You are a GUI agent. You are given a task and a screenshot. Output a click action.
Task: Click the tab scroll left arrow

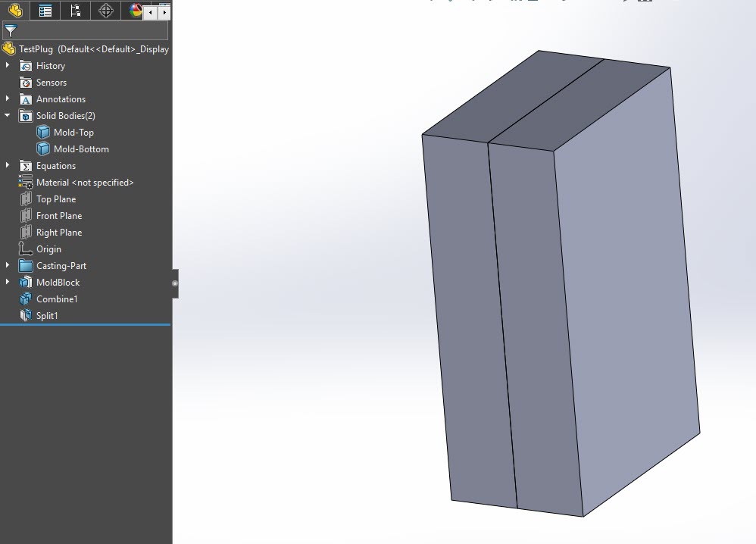[x=151, y=13]
